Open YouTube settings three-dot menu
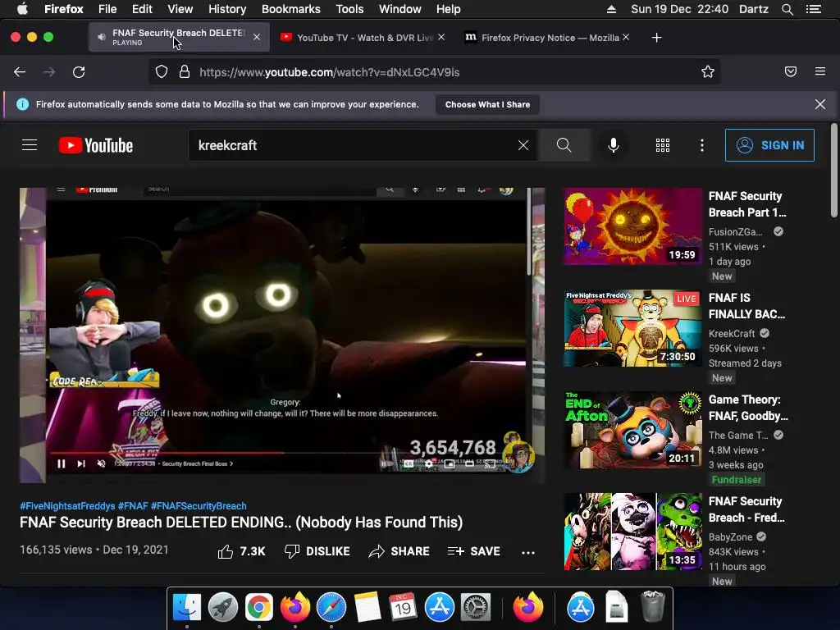This screenshot has height=630, width=840. 702,145
